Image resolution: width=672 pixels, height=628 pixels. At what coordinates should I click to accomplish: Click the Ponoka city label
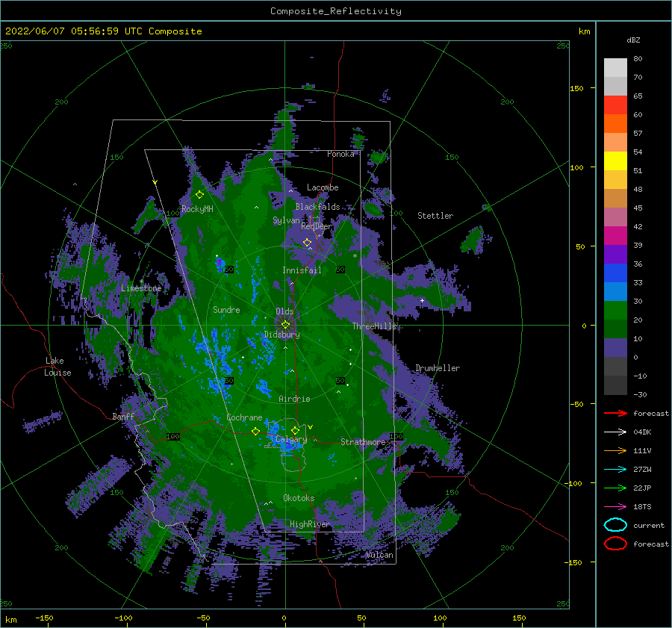[x=340, y=154]
